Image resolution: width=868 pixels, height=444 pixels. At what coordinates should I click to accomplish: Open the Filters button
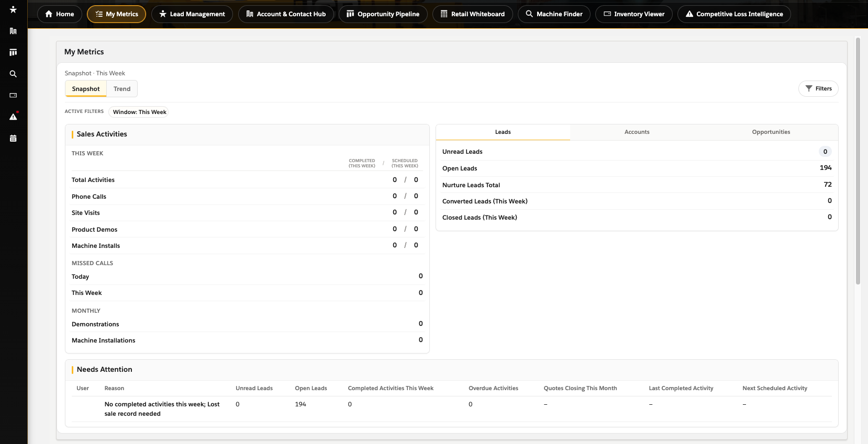pyautogui.click(x=818, y=88)
